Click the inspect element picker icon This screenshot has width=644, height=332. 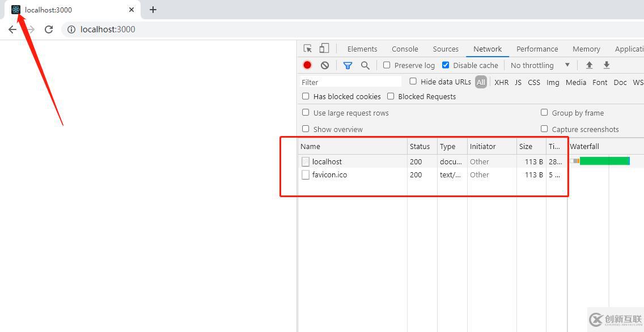tap(307, 49)
